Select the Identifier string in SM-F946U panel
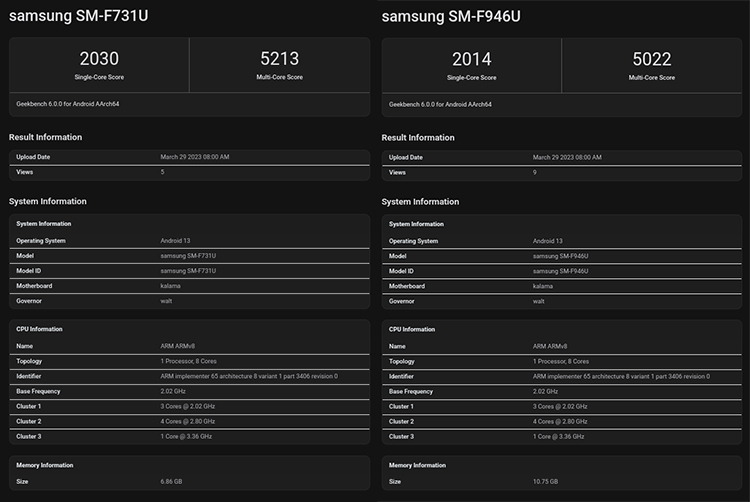The height and width of the screenshot is (502, 750). [x=621, y=377]
